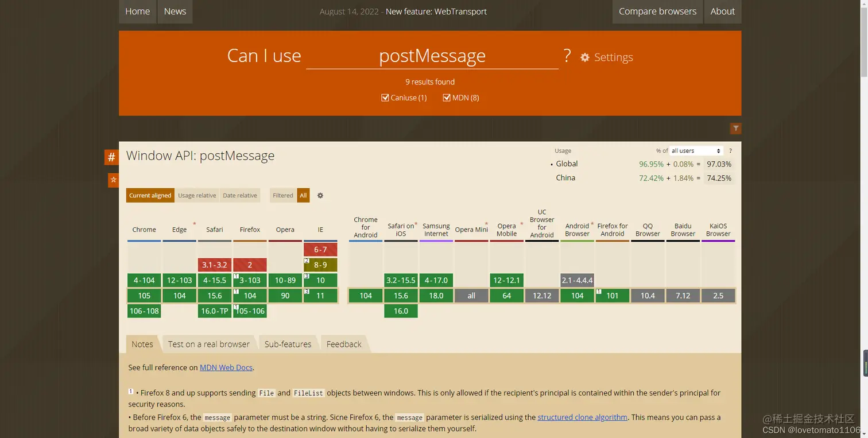Click the IE 11 cell
Viewport: 868px width, 438px height.
(x=320, y=296)
